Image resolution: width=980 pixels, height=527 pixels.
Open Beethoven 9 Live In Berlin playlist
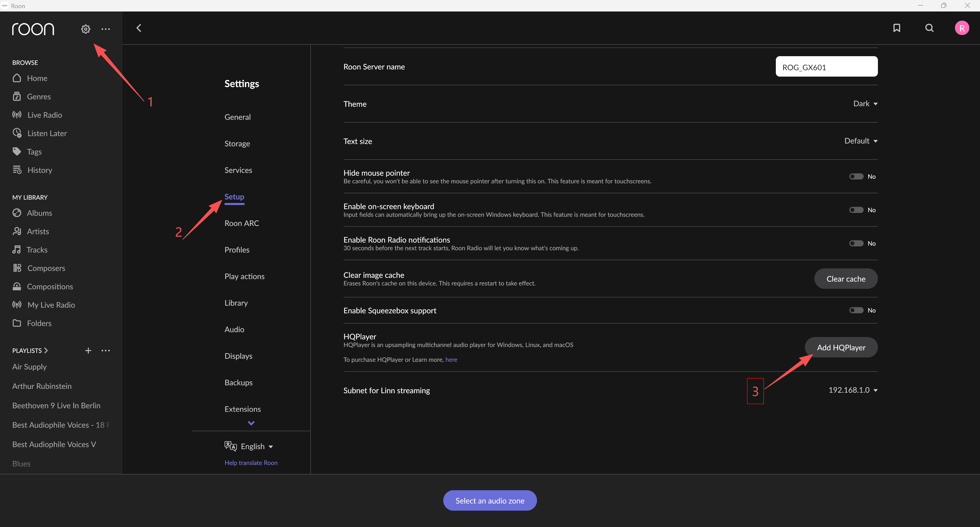tap(56, 405)
